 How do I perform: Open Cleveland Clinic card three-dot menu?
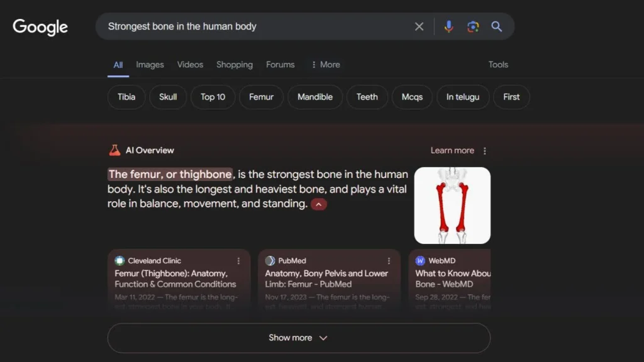coord(238,261)
